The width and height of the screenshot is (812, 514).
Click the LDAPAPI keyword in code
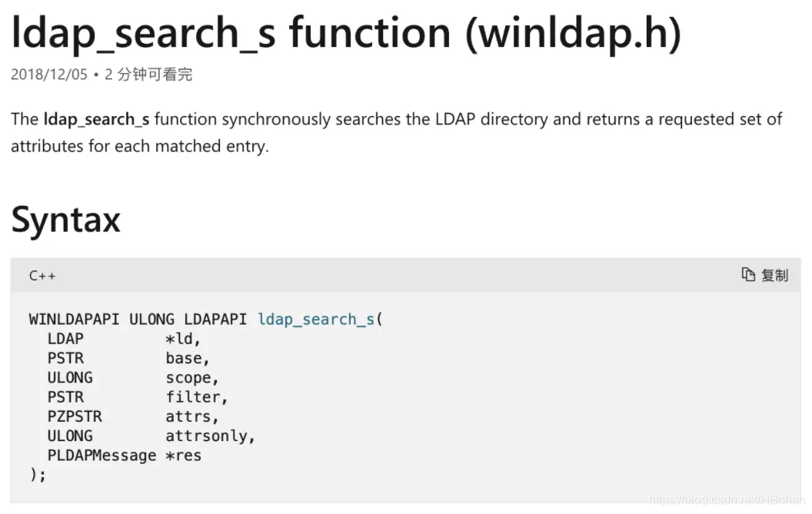(x=215, y=320)
